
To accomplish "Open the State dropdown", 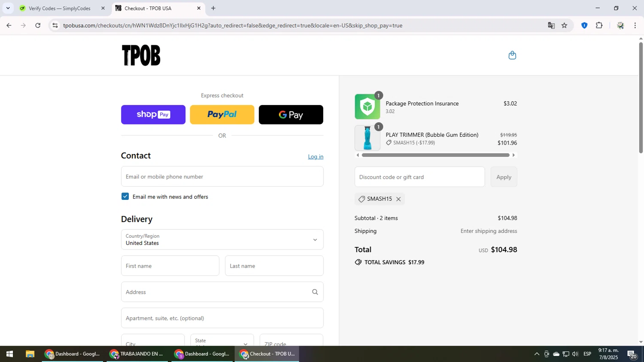I will click(x=222, y=342).
